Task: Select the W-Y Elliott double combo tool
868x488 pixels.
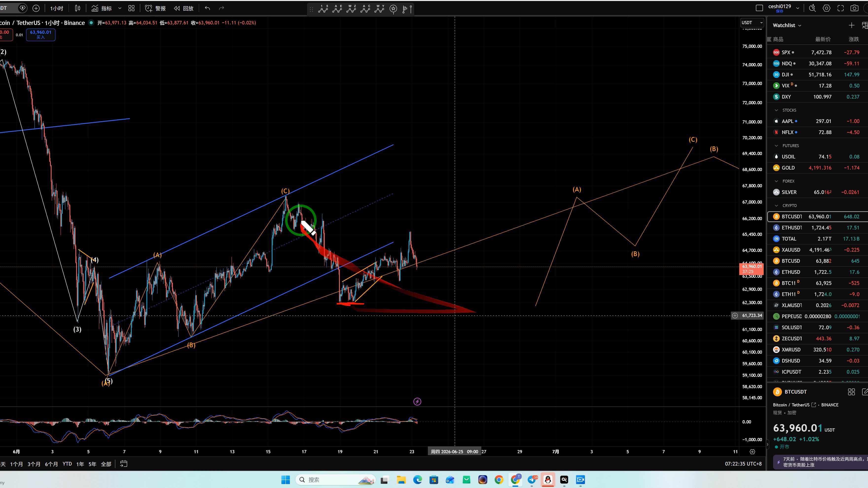Action: pos(380,9)
